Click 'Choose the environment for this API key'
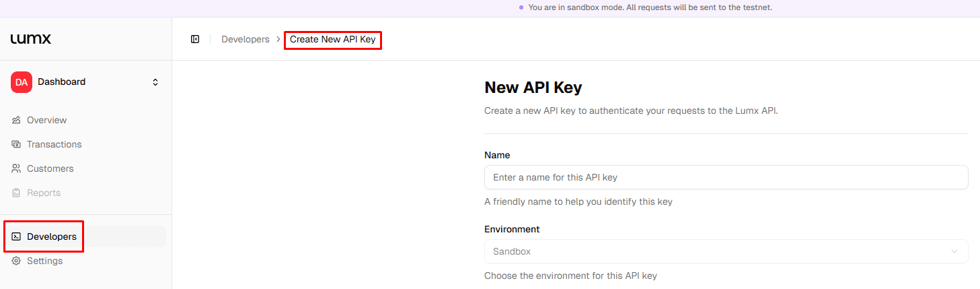 pos(570,276)
